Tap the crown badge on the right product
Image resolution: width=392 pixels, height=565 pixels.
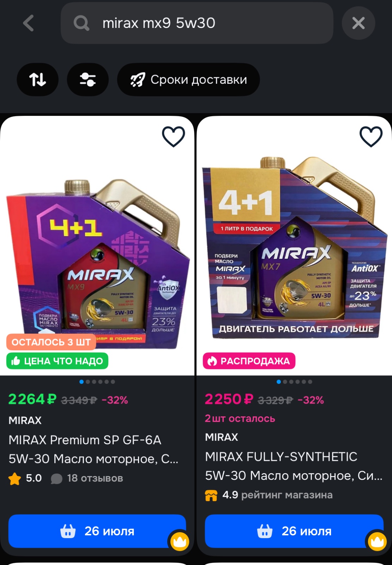point(377,541)
